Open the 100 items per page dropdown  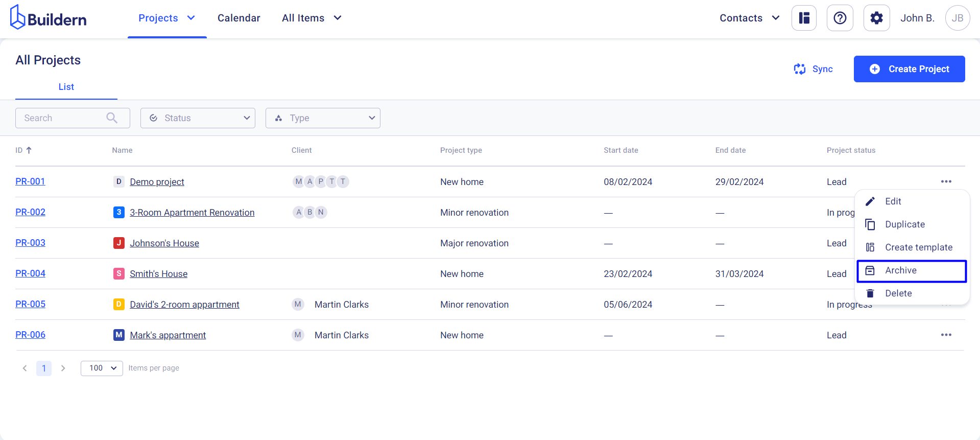tap(102, 368)
